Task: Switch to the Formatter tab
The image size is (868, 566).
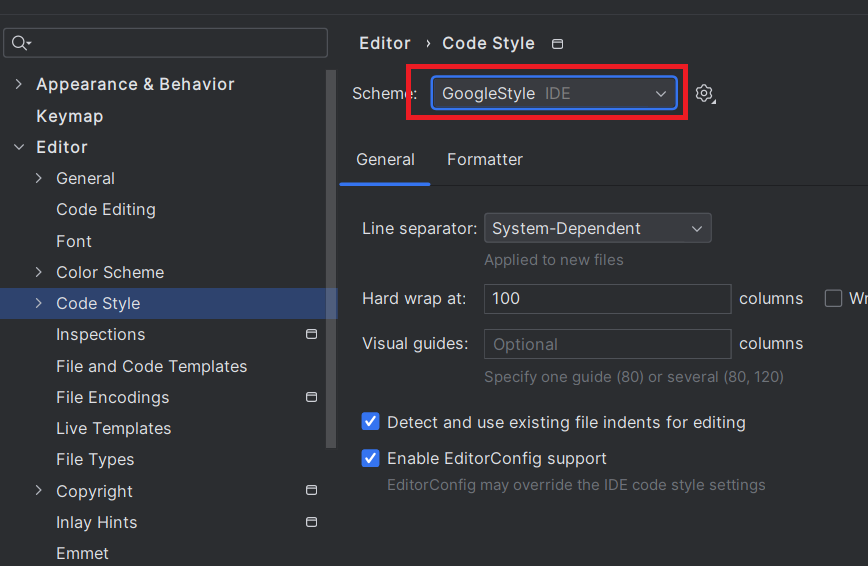Action: [485, 159]
